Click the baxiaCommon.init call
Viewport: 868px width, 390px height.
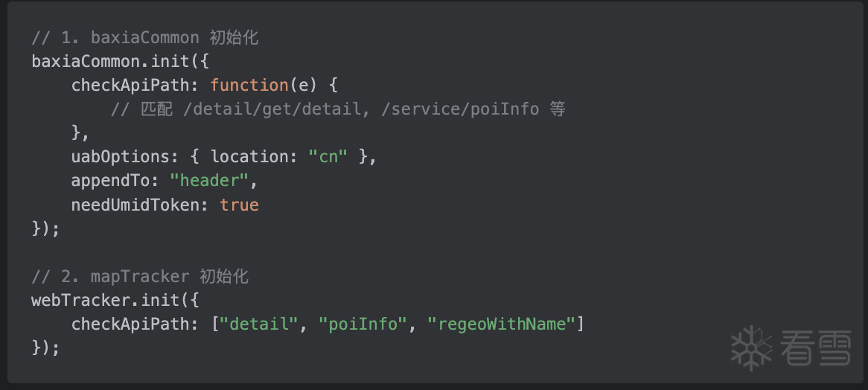click(x=110, y=62)
